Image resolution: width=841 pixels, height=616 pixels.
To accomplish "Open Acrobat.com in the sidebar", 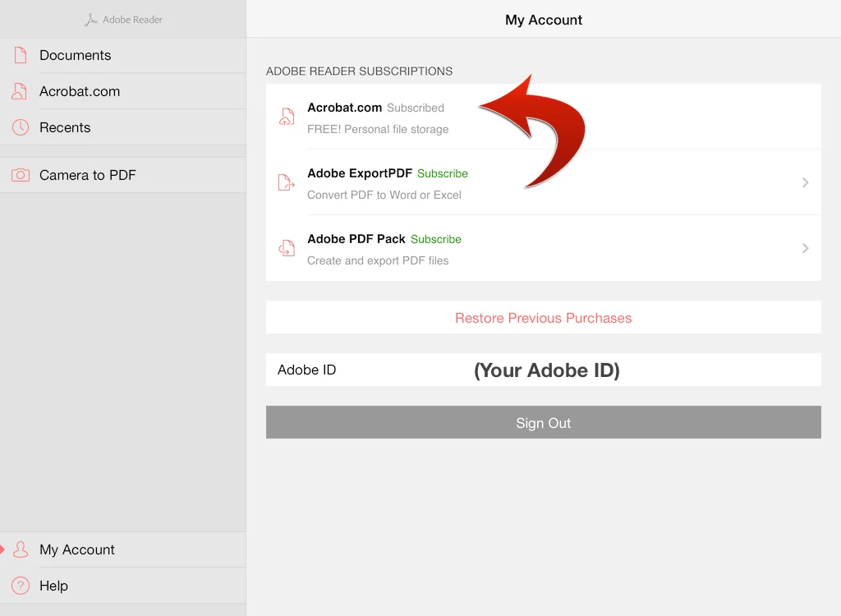I will (x=123, y=91).
